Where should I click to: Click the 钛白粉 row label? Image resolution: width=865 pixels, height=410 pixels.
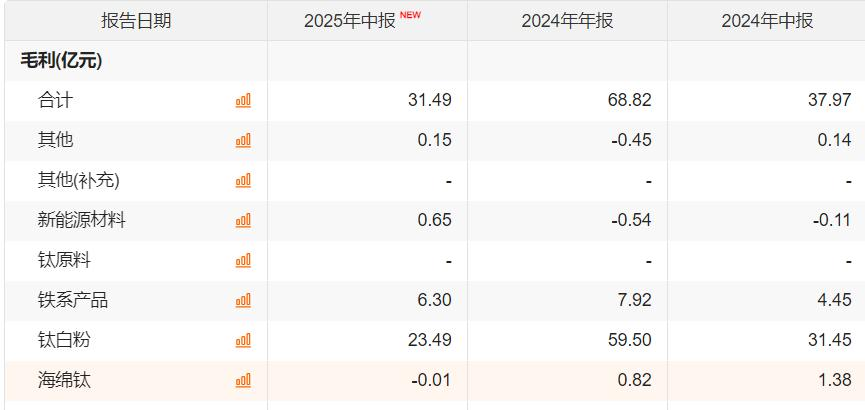(64, 340)
